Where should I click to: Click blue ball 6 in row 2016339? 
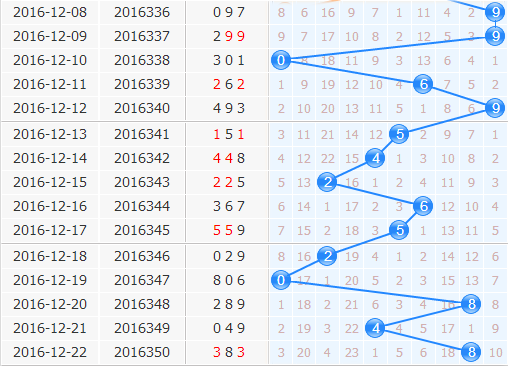pyautogui.click(x=423, y=84)
